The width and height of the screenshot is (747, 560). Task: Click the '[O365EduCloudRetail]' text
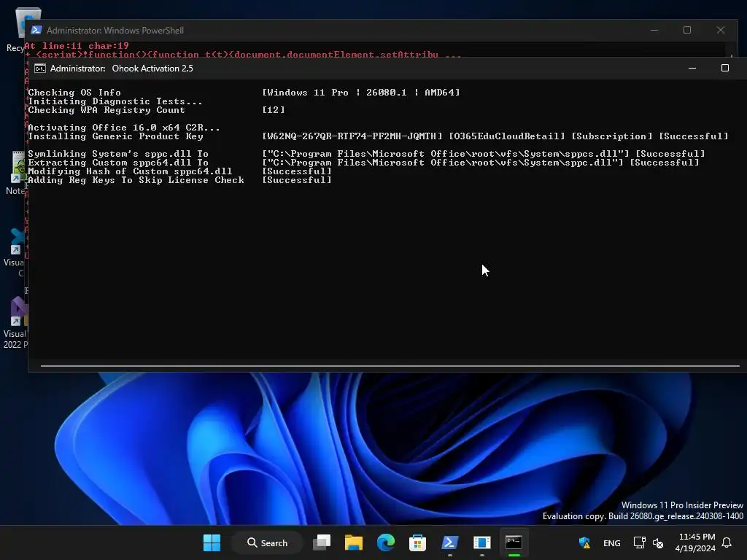(507, 136)
